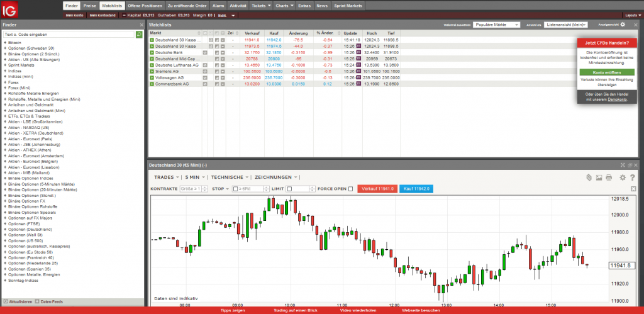The image size is (644, 314).
Task: Click red Verkauf 11941.0 button
Action: 377,189
